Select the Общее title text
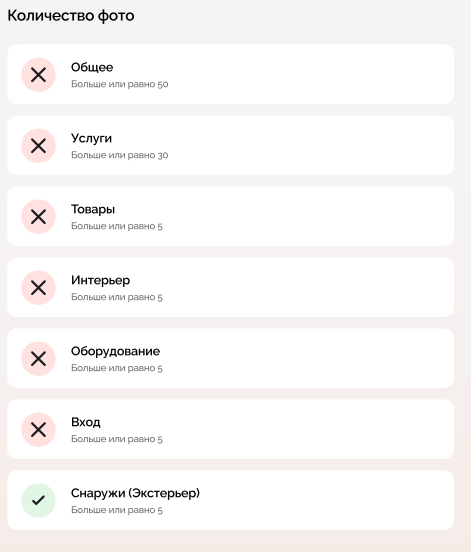 (x=92, y=67)
